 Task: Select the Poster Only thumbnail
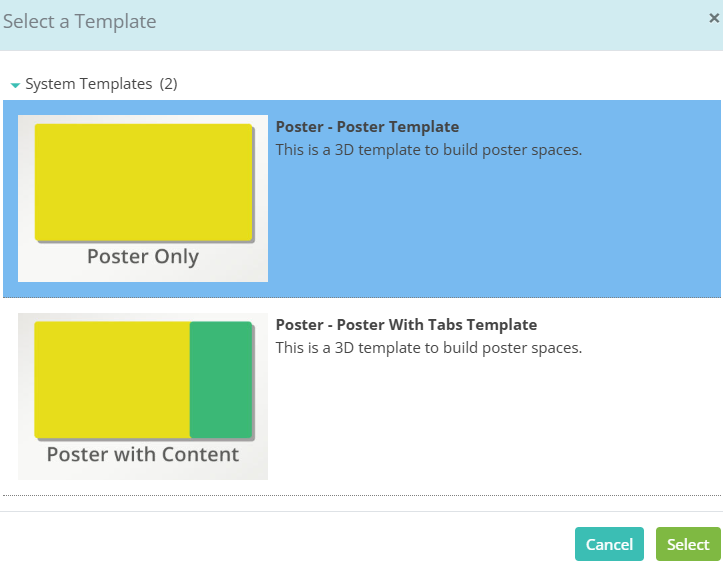tap(143, 198)
